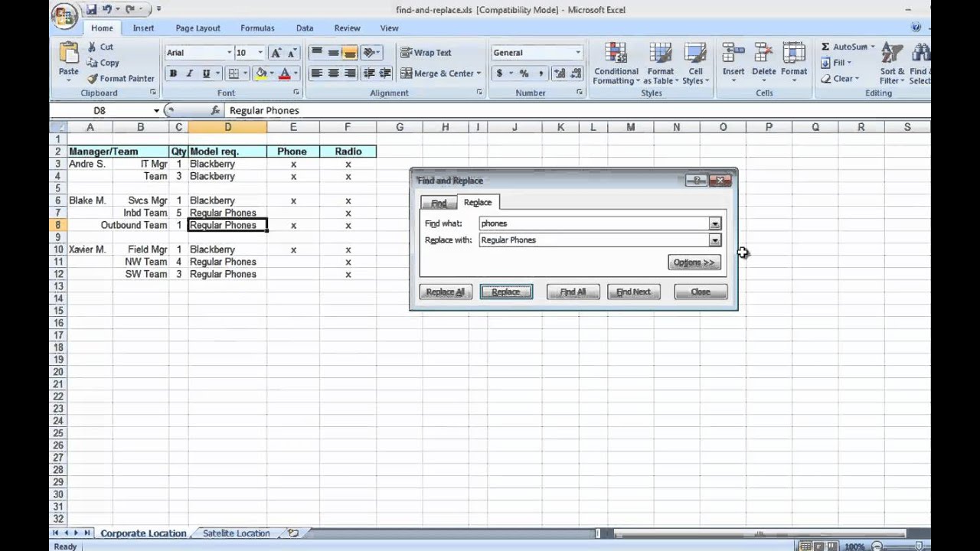Screen dimensions: 980x551
Task: Open the General number format dropdown
Action: coord(578,53)
